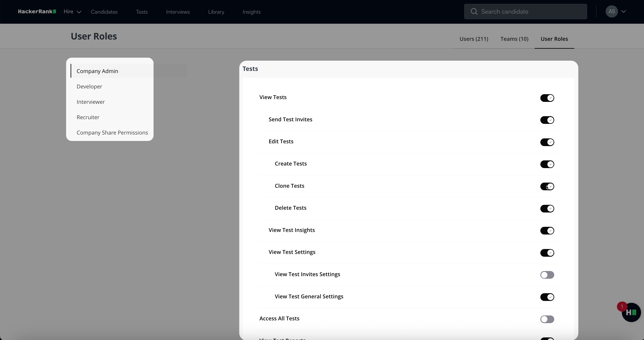
Task: Open the Teams (10) tab
Action: pyautogui.click(x=514, y=39)
